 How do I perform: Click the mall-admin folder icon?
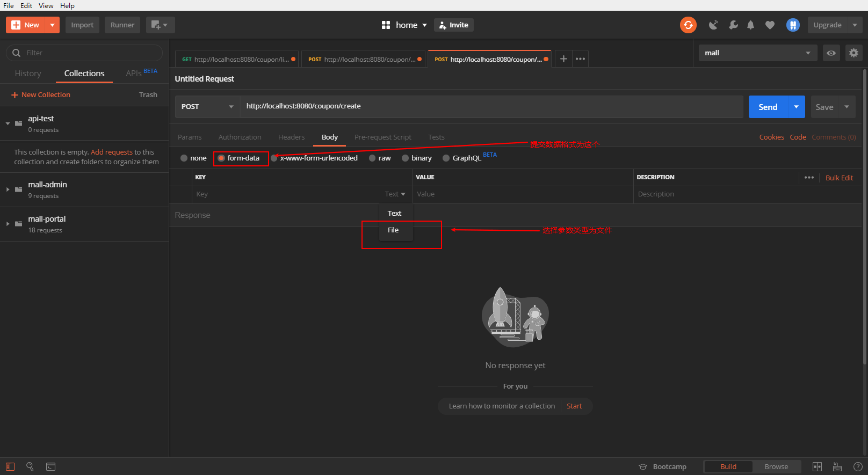19,189
